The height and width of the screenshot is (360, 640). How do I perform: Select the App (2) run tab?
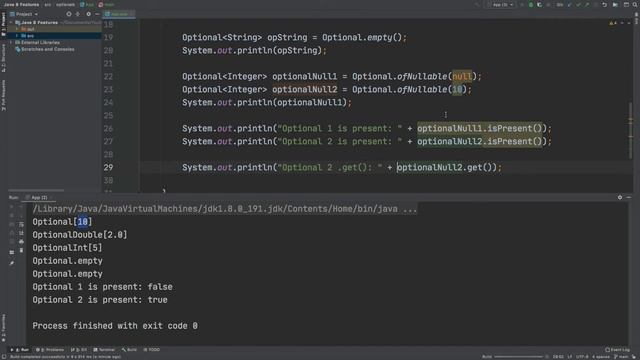click(38, 198)
